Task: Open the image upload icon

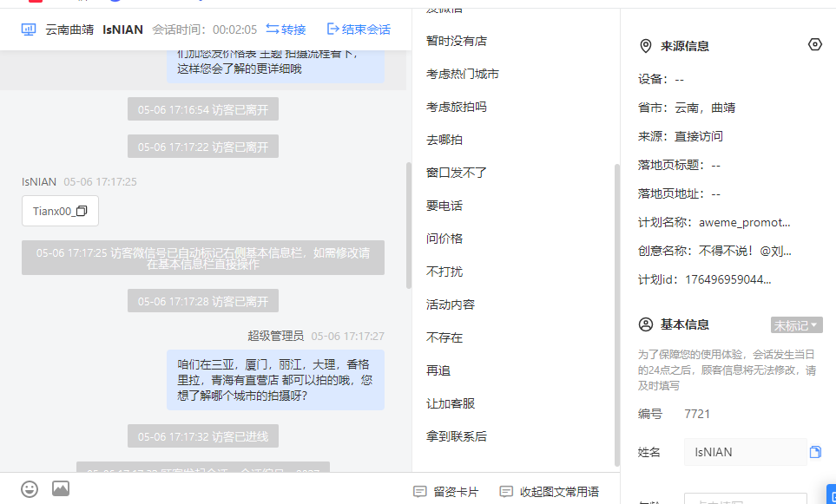Action: (61, 488)
